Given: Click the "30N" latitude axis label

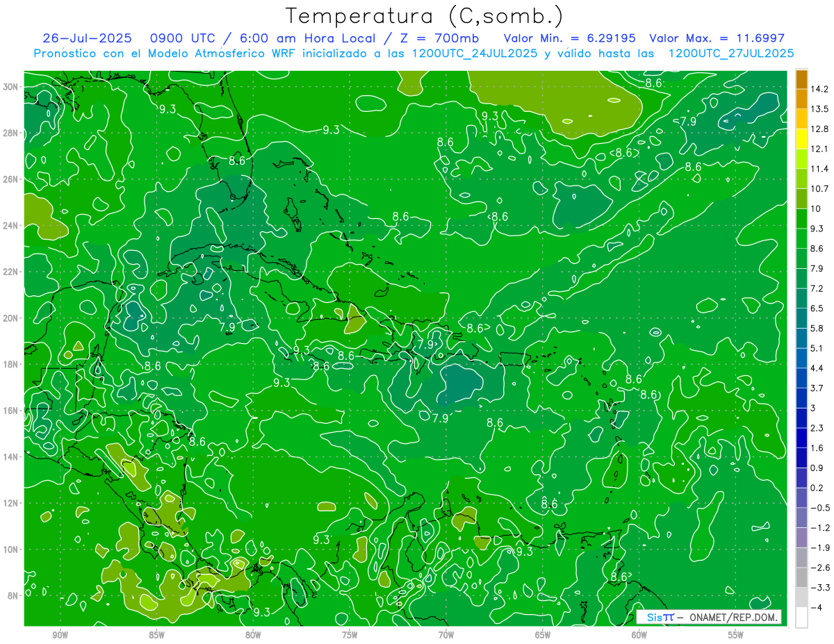Looking at the screenshot, I should coord(11,87).
